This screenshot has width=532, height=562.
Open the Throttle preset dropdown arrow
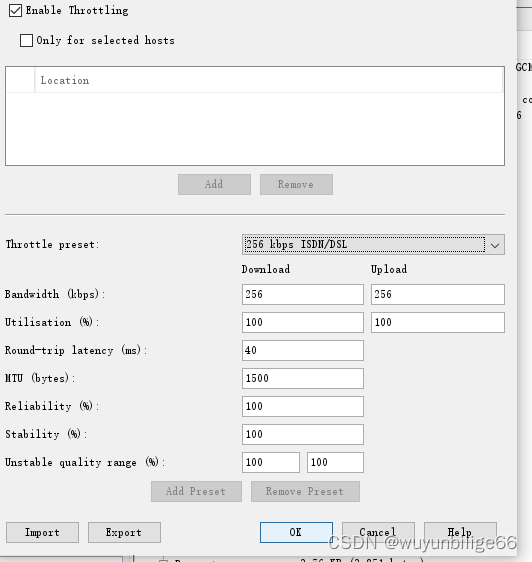click(x=495, y=245)
